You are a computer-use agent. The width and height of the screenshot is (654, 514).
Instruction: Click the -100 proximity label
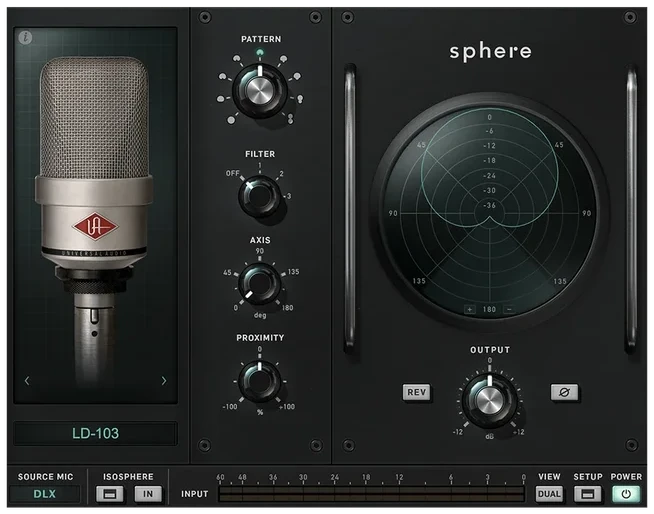point(230,406)
